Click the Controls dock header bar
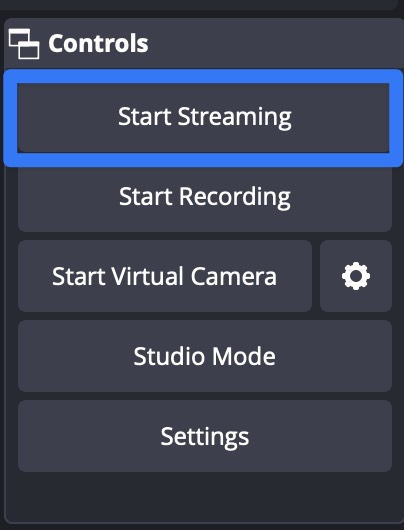This screenshot has height=530, width=404. 204,44
